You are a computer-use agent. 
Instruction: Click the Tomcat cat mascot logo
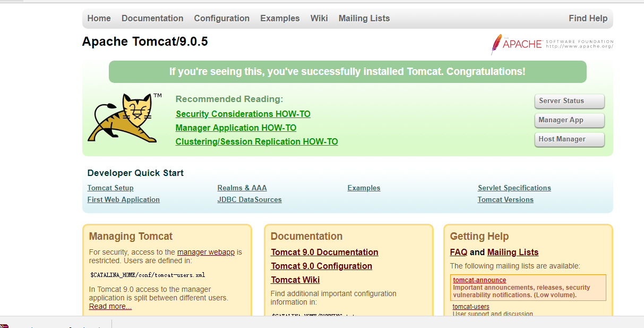[125, 118]
